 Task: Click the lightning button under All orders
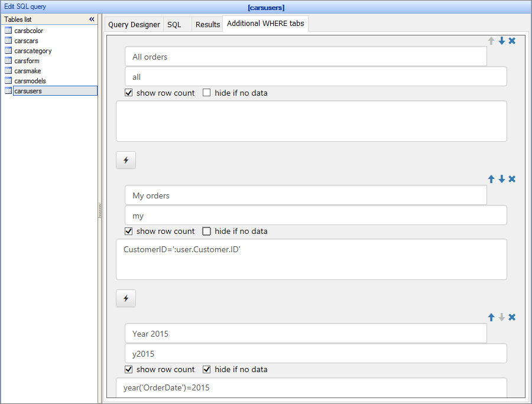pos(125,160)
